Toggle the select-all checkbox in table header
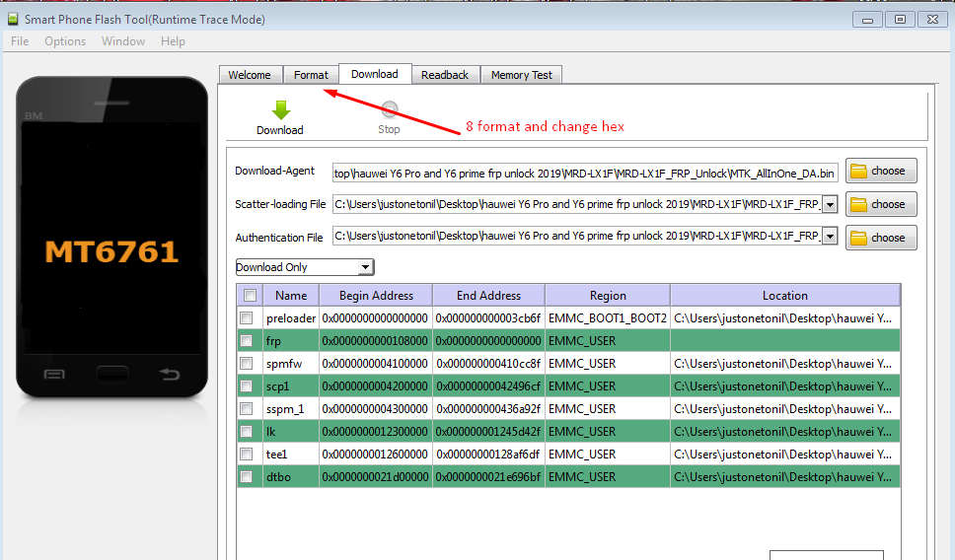Screen dimensions: 955x560 (x=250, y=296)
